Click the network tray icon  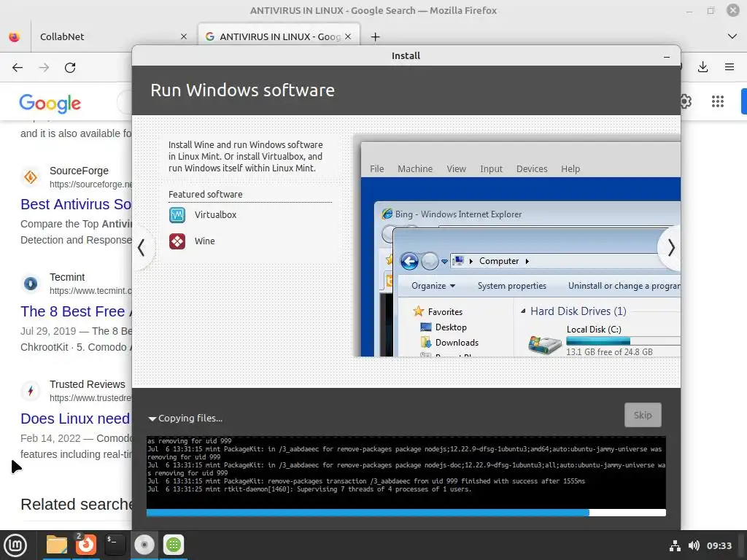coord(675,545)
